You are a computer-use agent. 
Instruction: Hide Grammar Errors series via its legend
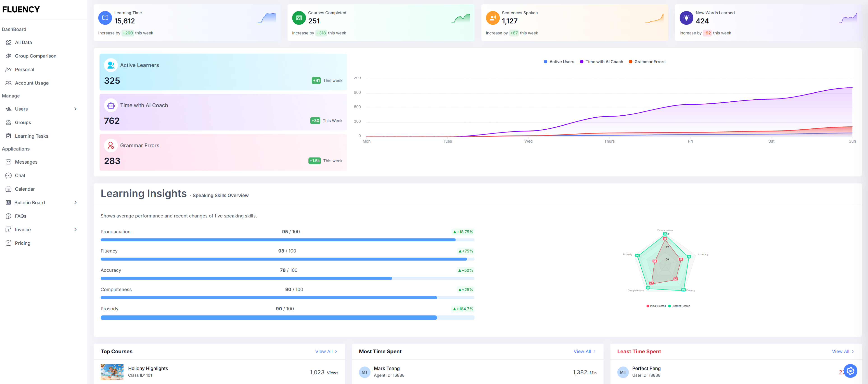[x=647, y=62]
